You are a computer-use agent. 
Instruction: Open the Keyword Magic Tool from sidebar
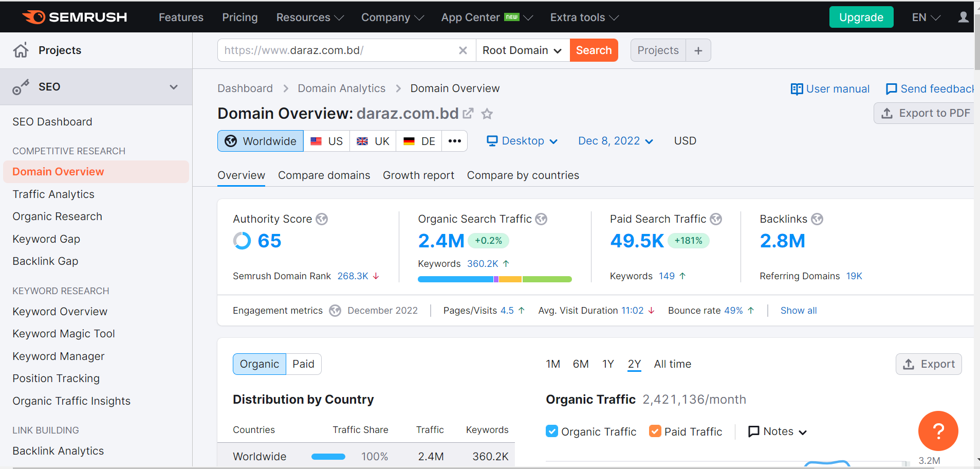[63, 333]
